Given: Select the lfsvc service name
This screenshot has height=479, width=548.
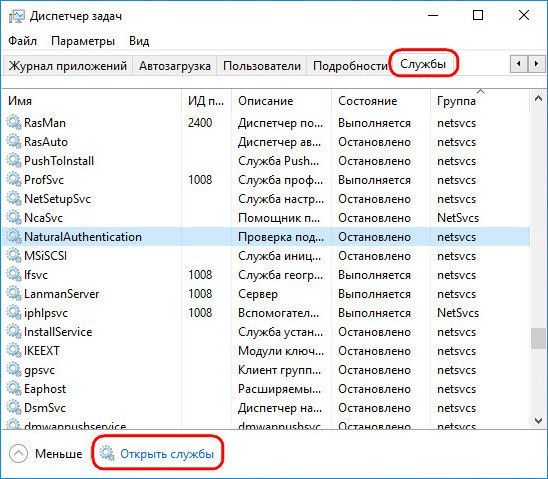Looking at the screenshot, I should pos(36,275).
